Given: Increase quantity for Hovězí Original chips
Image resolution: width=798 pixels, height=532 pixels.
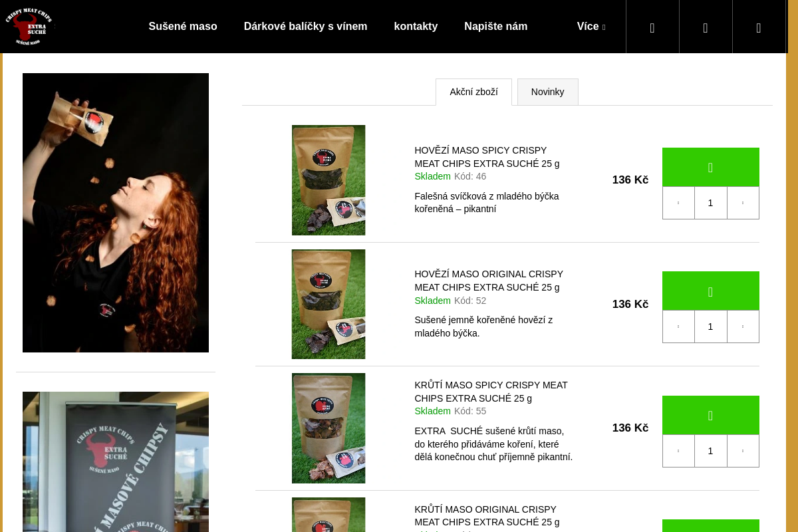Looking at the screenshot, I should tap(743, 327).
